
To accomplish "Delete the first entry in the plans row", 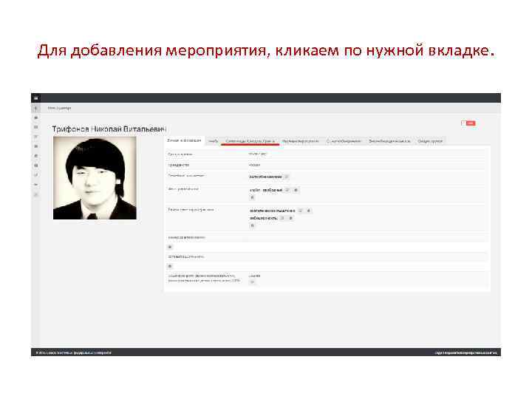I will (308, 211).
